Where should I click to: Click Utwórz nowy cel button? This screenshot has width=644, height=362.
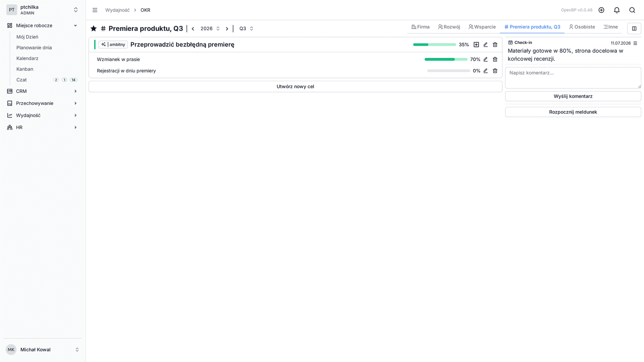coord(295,86)
